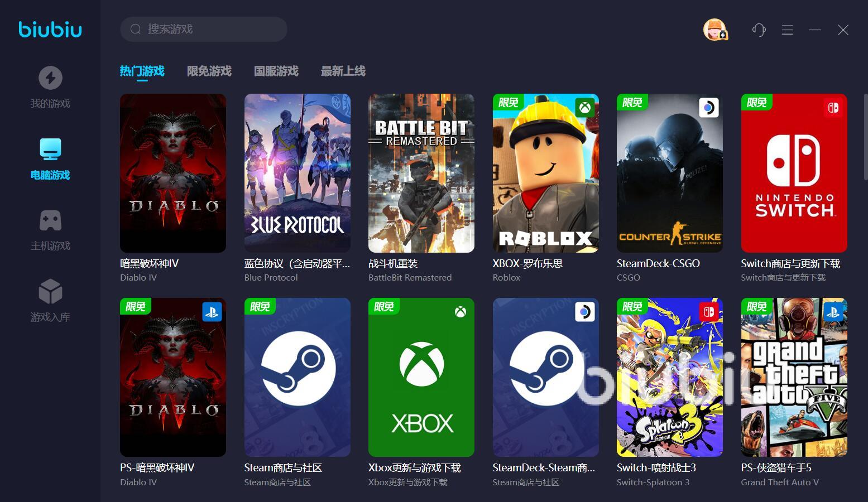Open the hamburger menu icon
868x502 pixels.
click(x=787, y=30)
